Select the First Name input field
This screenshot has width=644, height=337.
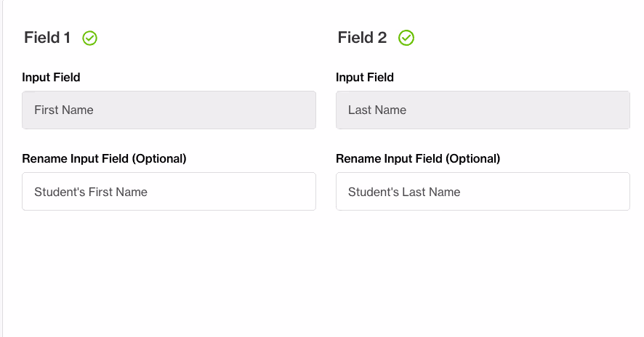[169, 110]
